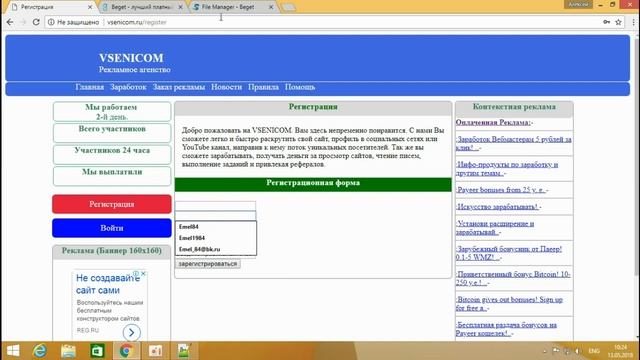Bookmark this page with the star icon
The height and width of the screenshot is (360, 640).
[x=619, y=22]
